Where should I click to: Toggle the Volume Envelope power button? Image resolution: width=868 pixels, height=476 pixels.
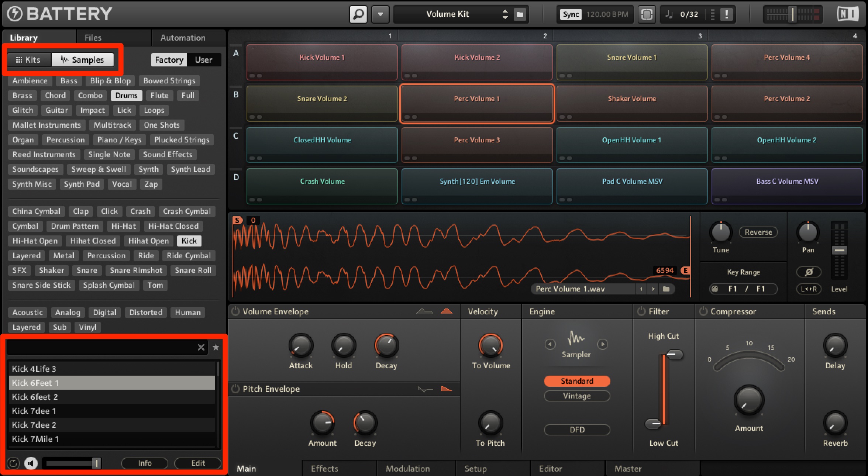pyautogui.click(x=235, y=311)
